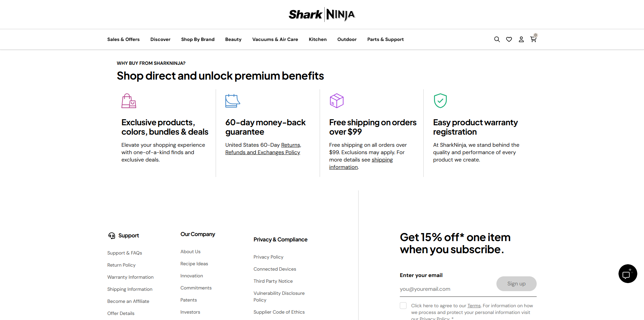
Task: Expand the Sales & Offers menu
Action: click(x=123, y=39)
